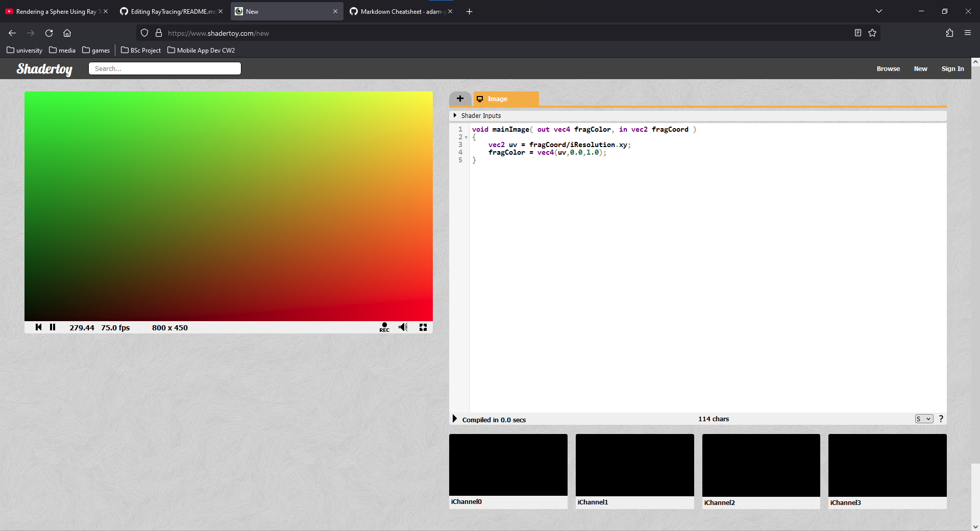Image resolution: width=980 pixels, height=531 pixels.
Task: Assign a texture to iChannel0
Action: 508,465
